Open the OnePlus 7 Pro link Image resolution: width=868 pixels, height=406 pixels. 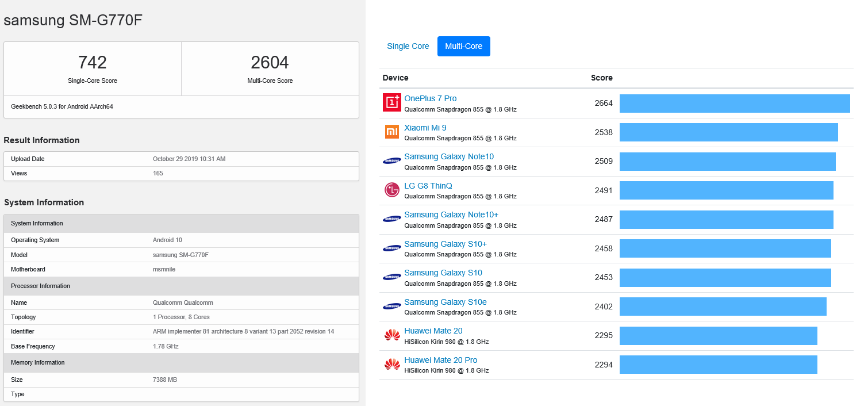pos(431,98)
